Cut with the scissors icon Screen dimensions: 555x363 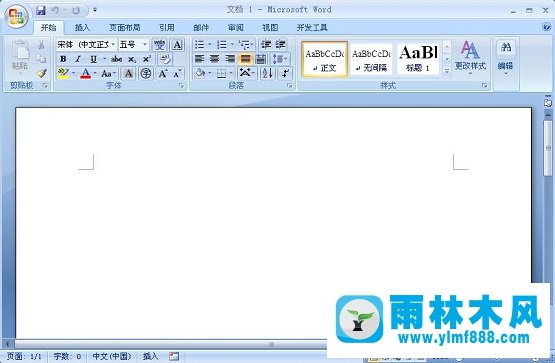[x=41, y=45]
